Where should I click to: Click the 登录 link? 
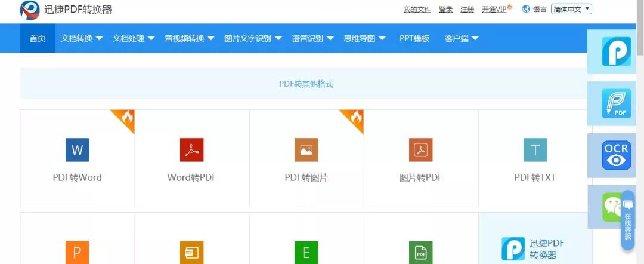click(x=445, y=10)
